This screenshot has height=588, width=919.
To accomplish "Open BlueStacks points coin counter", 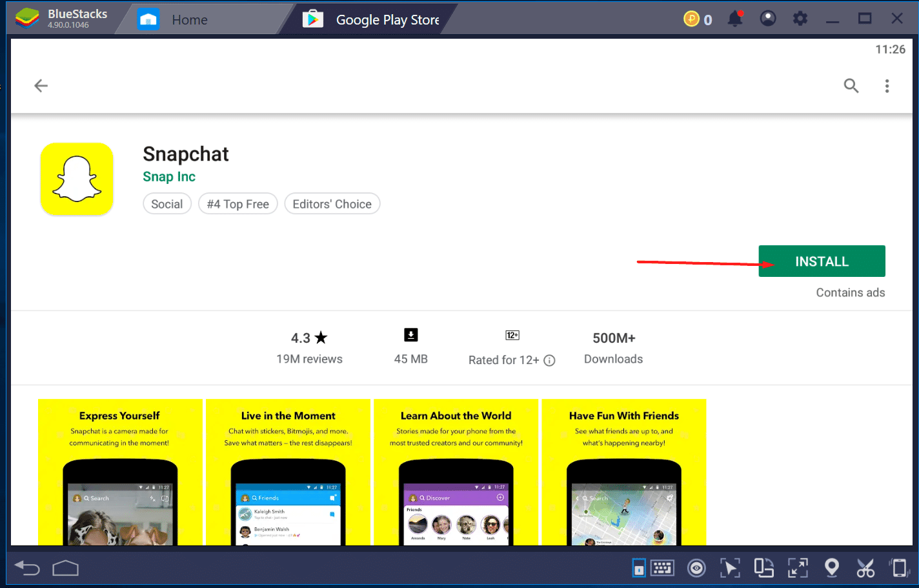I will (x=698, y=19).
